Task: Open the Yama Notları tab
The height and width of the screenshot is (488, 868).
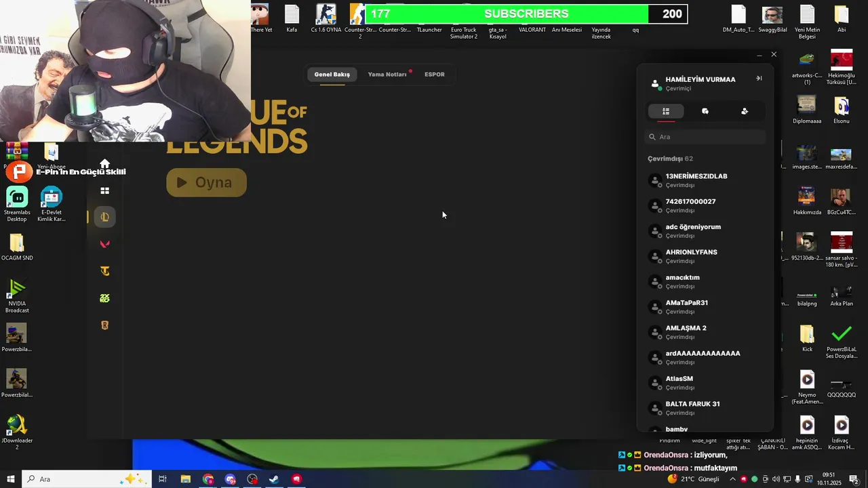Action: (x=387, y=75)
